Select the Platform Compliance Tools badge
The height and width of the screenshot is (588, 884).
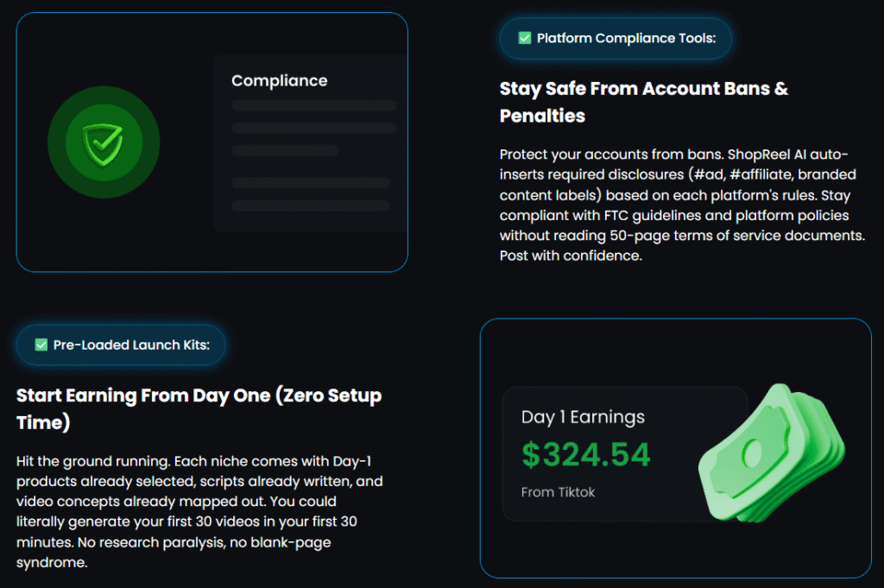[616, 39]
